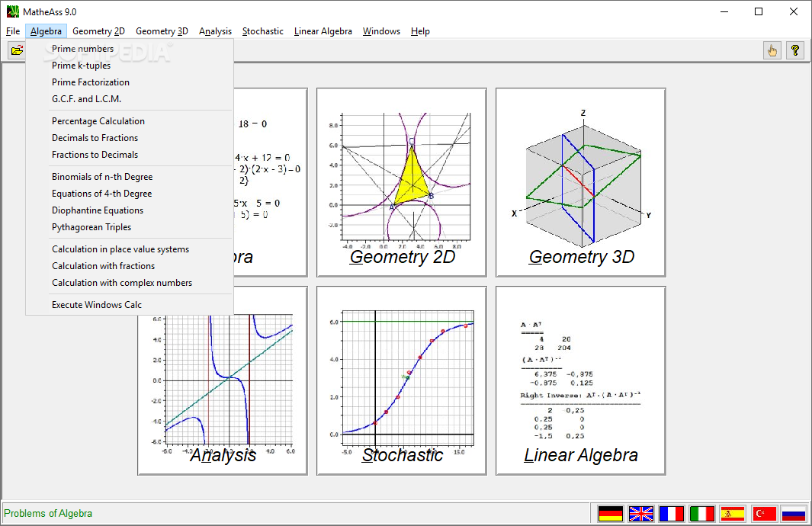Click the yellow question mark help icon
This screenshot has width=812, height=526.
pos(795,50)
